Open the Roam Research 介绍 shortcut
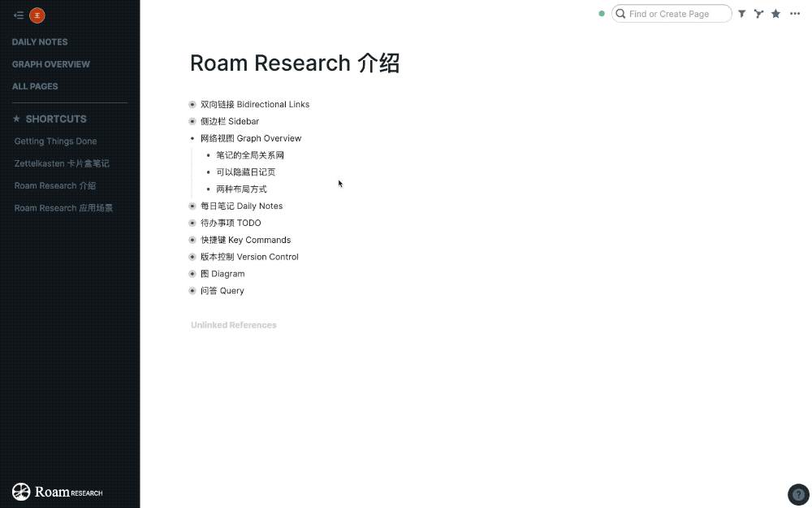 click(x=55, y=185)
